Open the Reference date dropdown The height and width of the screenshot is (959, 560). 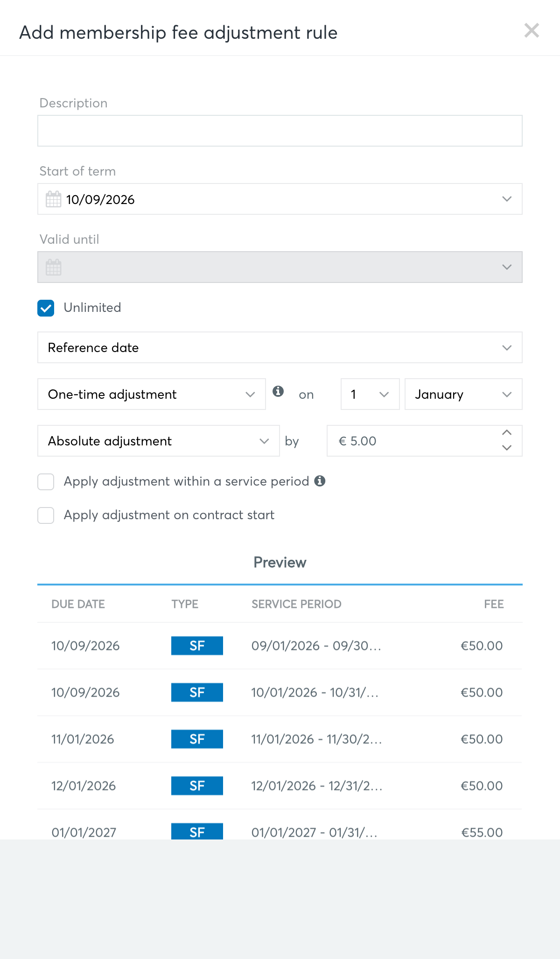pyautogui.click(x=280, y=347)
